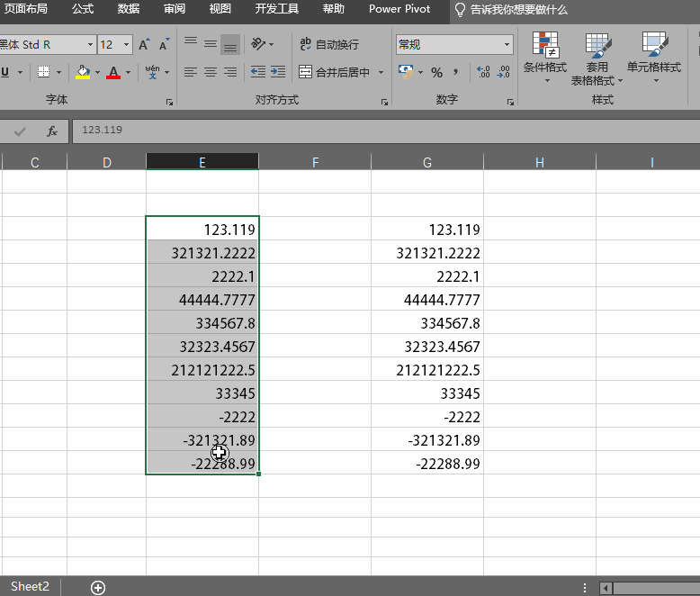Switch to the 公式 ribbon tab

coord(83,9)
